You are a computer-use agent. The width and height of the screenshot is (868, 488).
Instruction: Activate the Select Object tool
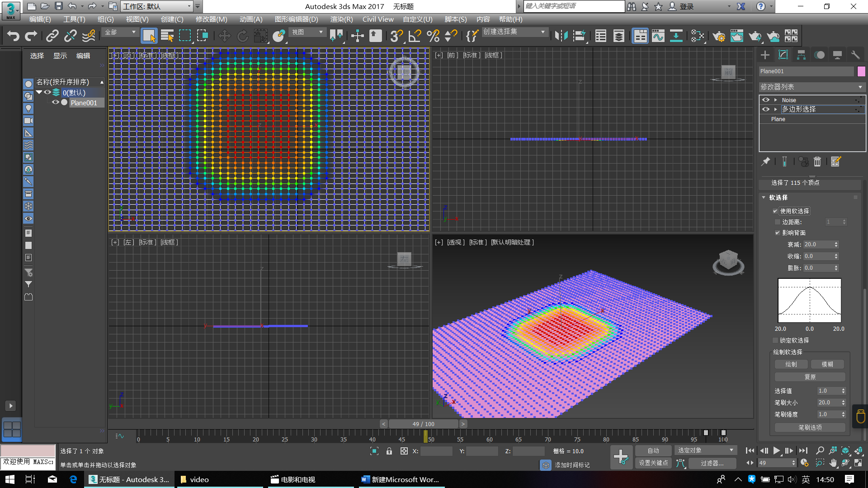(x=149, y=36)
